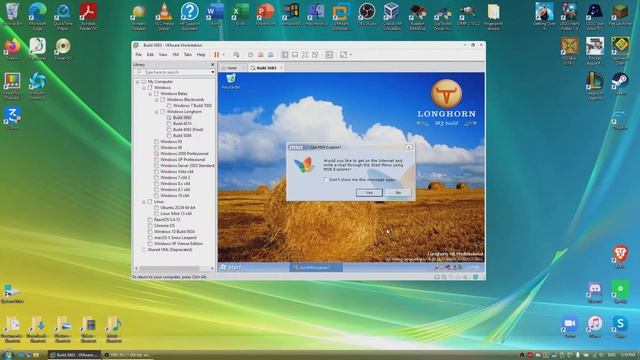
Task: Check 'Don't show me this message again'
Action: (326, 180)
